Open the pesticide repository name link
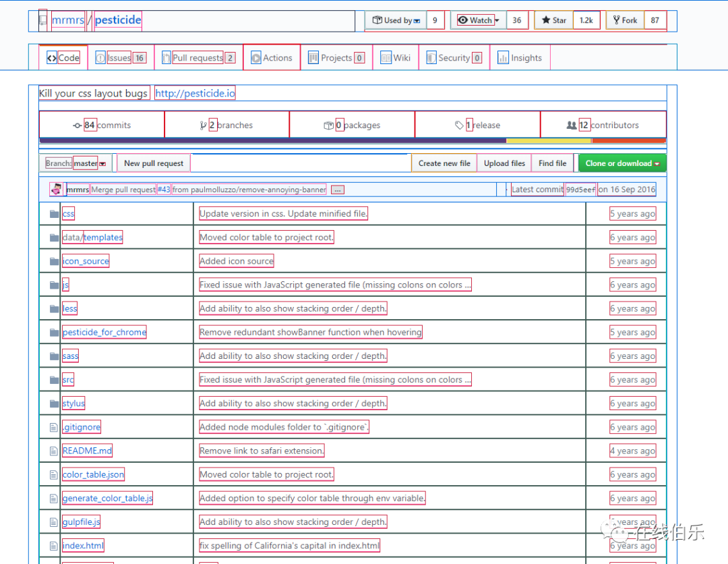This screenshot has height=564, width=728. [118, 20]
